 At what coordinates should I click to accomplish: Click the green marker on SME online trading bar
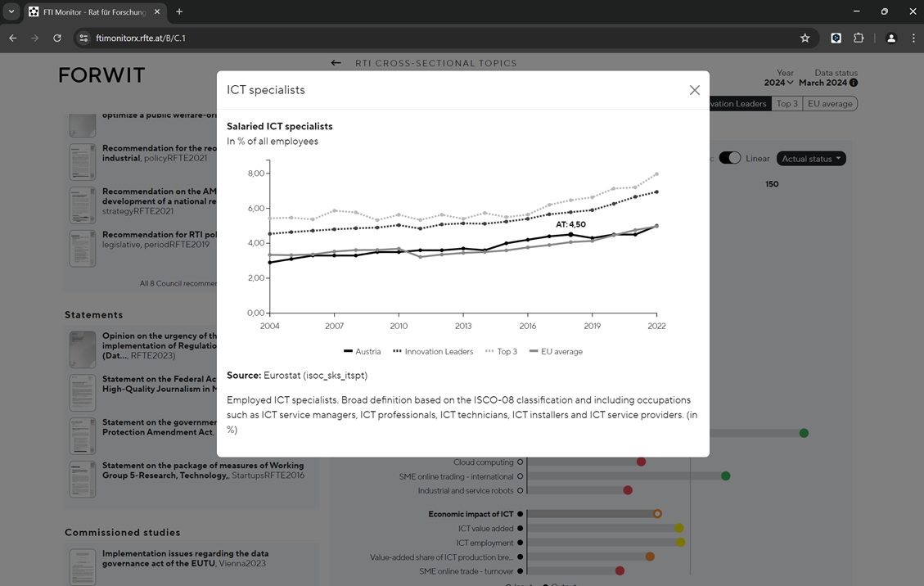(x=725, y=476)
